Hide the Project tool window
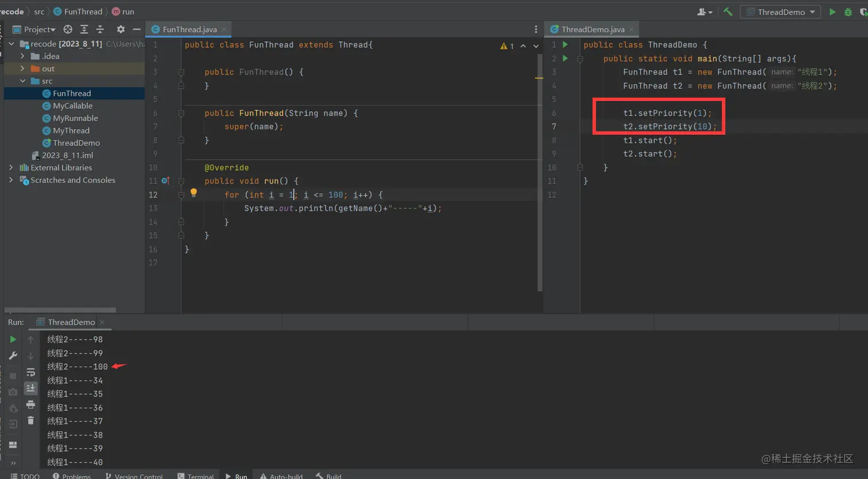The width and height of the screenshot is (868, 479). point(137,29)
